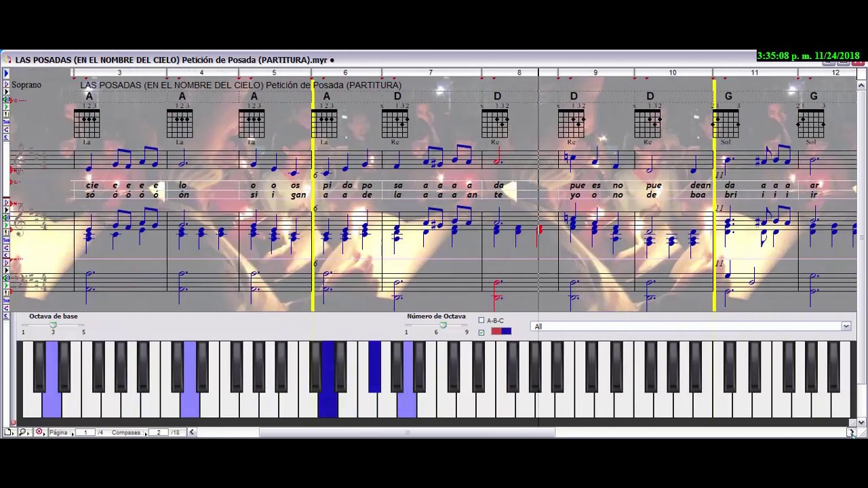Click black play arrow of middle staff
The height and width of the screenshot is (488, 868).
point(6,210)
